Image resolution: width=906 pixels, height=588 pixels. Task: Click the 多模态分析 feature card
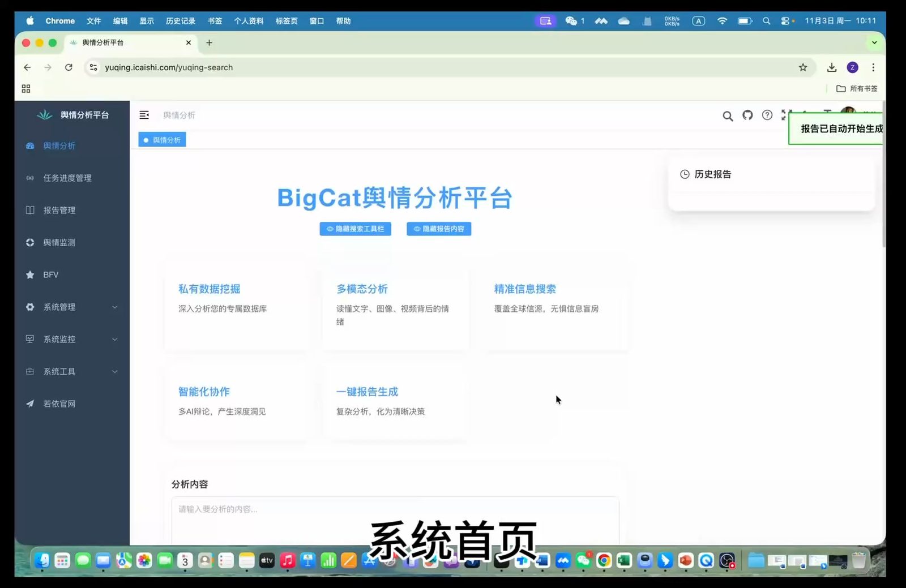pyautogui.click(x=395, y=307)
